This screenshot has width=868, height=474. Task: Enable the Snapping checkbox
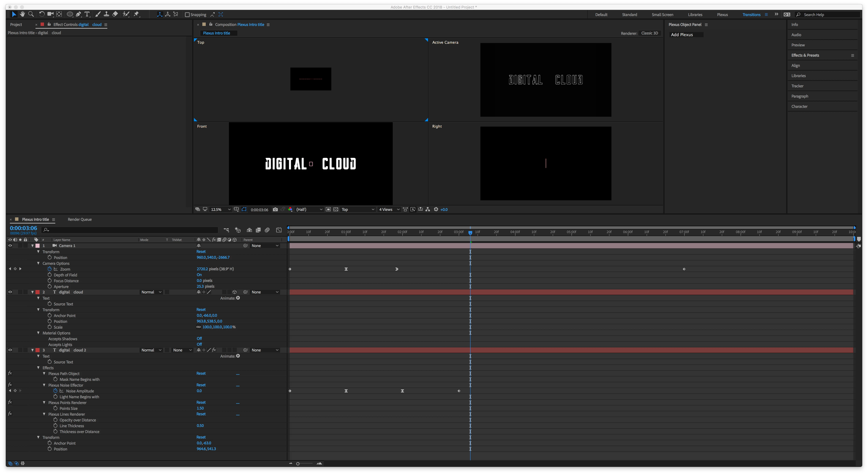point(187,15)
